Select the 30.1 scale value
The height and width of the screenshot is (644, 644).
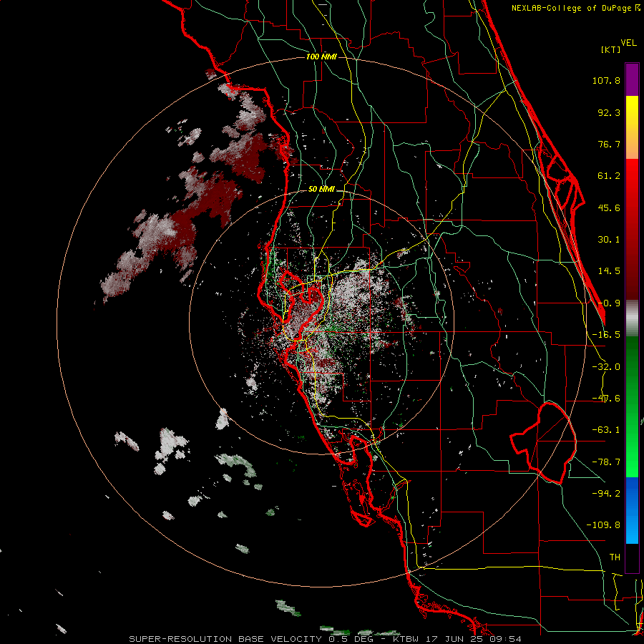pos(609,240)
